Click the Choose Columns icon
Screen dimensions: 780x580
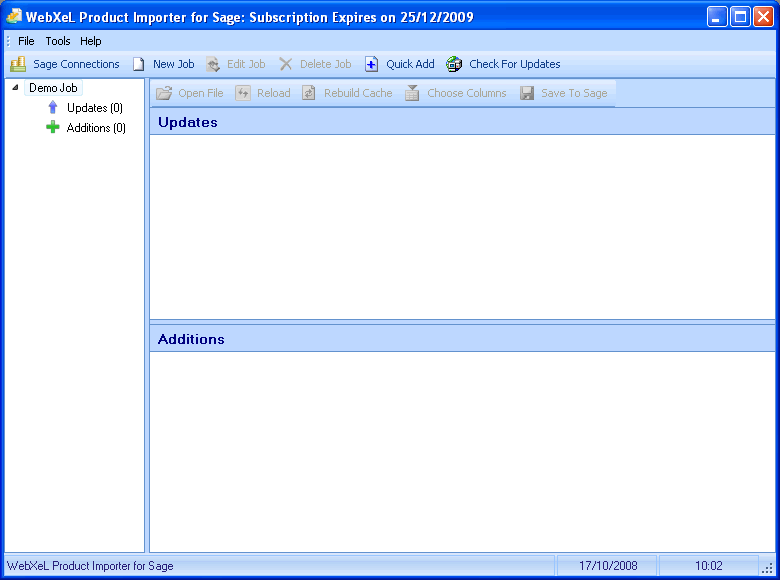412,93
